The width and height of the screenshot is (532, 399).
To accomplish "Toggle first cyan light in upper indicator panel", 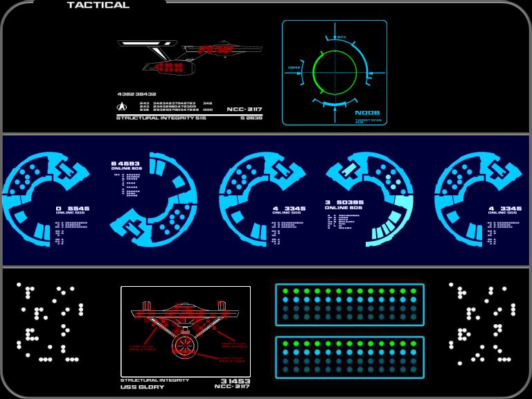I will [285, 300].
